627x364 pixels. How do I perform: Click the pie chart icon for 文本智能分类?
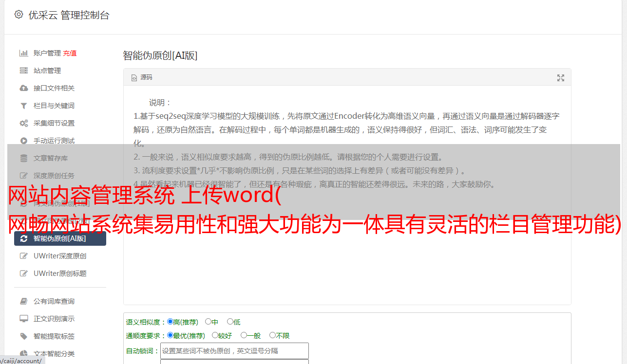click(23, 354)
